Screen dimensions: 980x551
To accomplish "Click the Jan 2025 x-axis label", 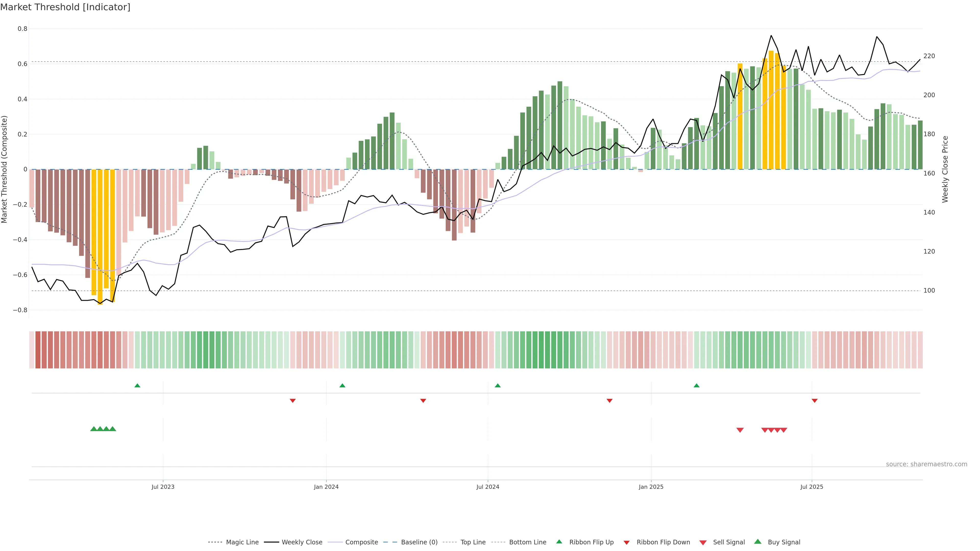I will [x=651, y=487].
